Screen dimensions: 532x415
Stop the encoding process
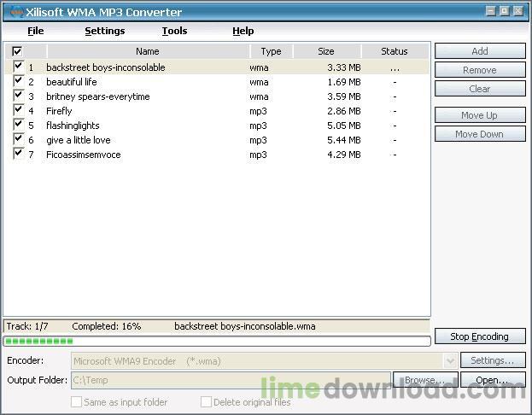click(x=480, y=336)
